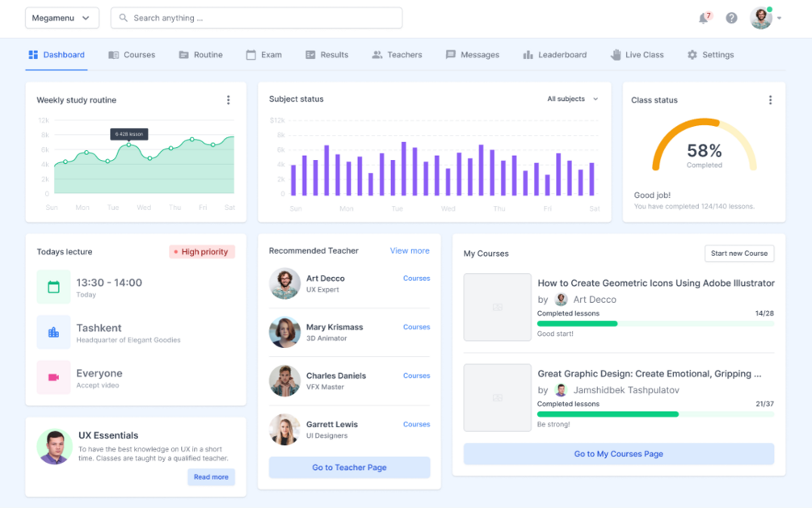
Task: Click the Results list icon
Action: coord(310,54)
